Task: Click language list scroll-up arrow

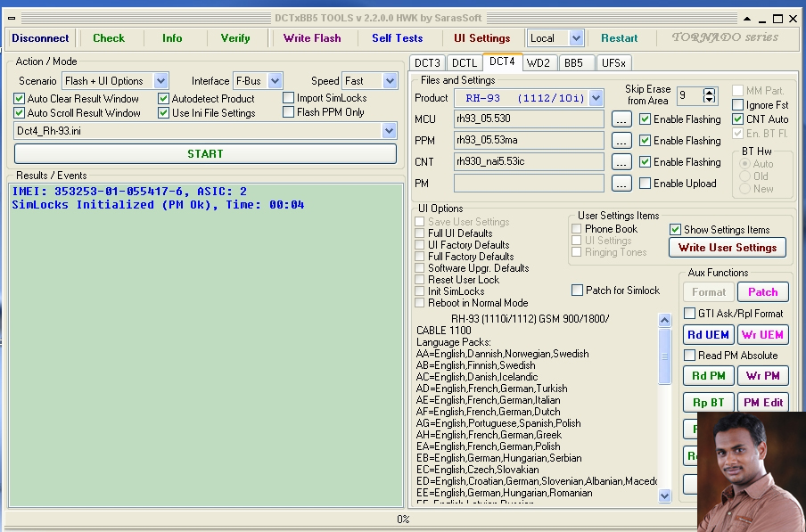Action: (x=664, y=320)
